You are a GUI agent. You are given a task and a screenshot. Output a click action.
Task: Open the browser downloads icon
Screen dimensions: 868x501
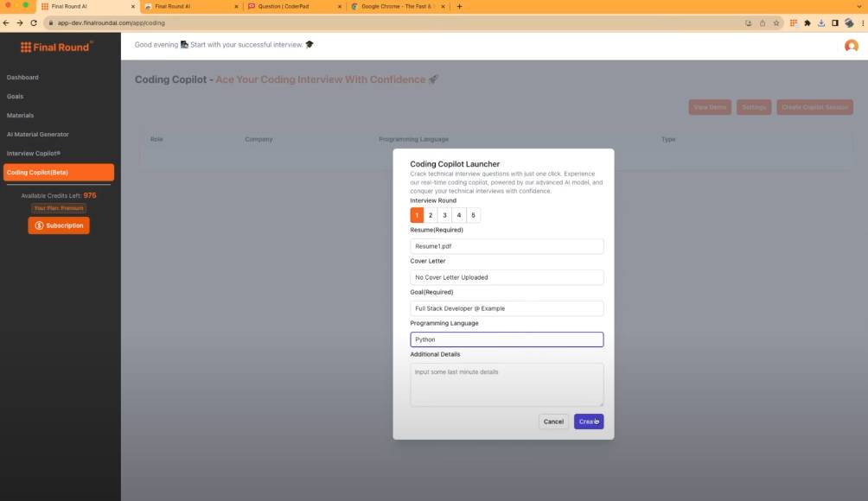click(820, 22)
